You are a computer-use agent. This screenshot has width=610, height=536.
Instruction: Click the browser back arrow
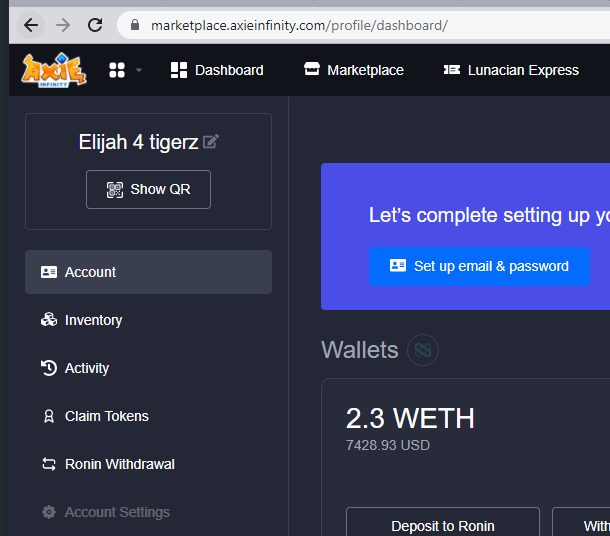tap(31, 26)
